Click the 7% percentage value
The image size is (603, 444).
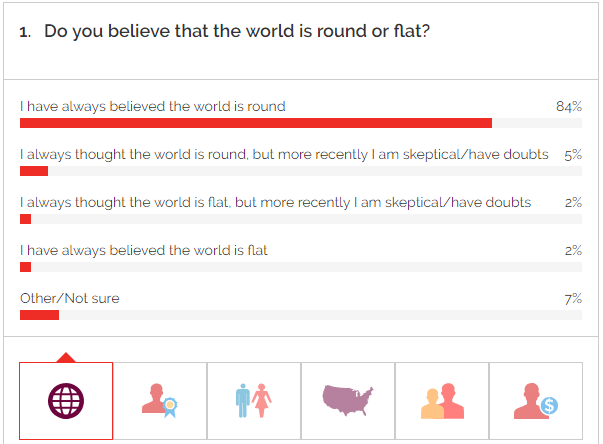tap(573, 299)
